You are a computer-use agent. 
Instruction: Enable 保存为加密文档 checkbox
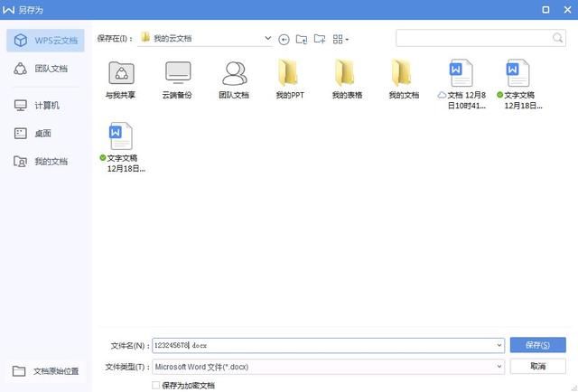(x=156, y=386)
